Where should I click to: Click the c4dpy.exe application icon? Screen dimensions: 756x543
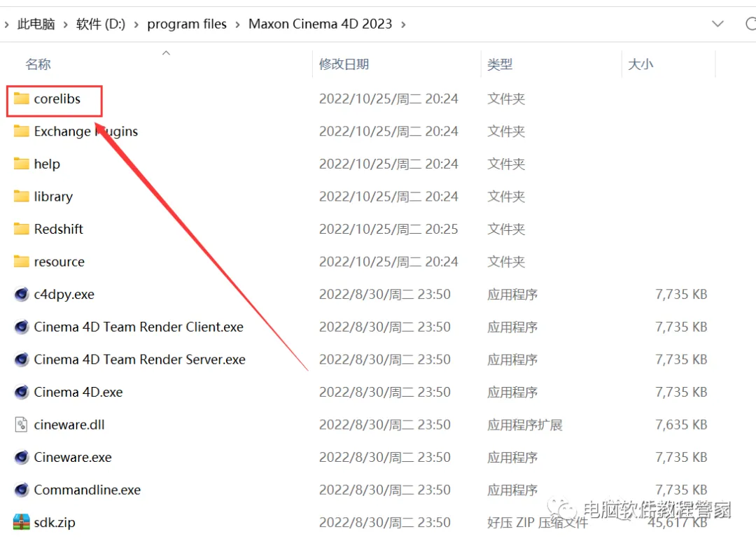pos(21,294)
